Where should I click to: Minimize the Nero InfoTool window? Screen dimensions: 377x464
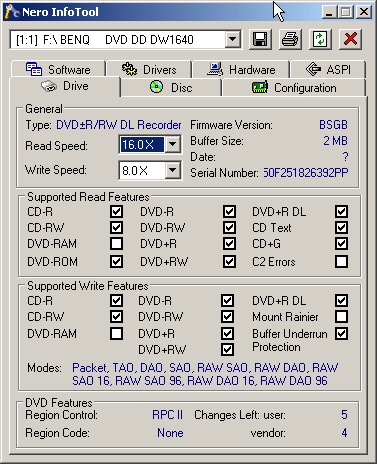coord(329,12)
